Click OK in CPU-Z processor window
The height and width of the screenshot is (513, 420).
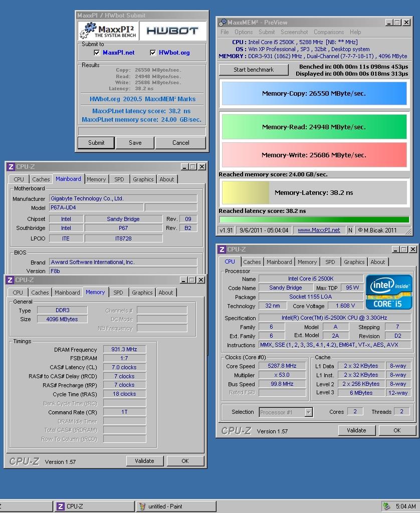(397, 430)
